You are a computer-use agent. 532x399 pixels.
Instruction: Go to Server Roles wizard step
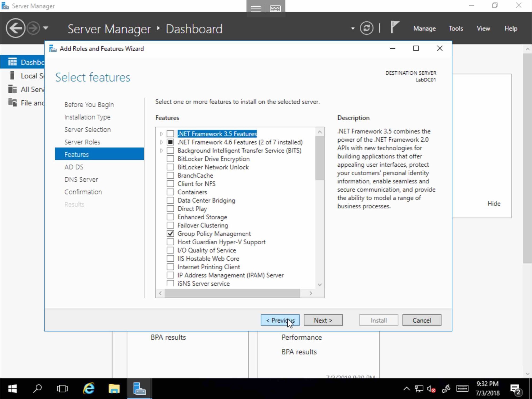click(82, 142)
